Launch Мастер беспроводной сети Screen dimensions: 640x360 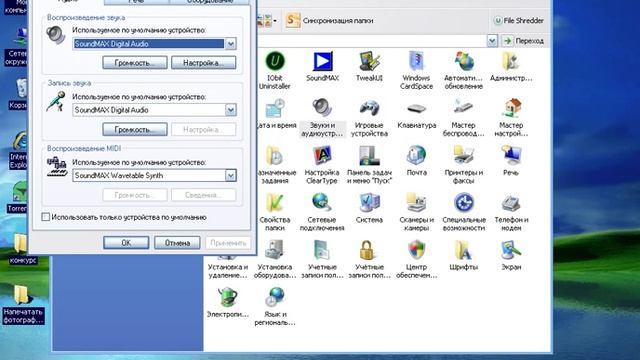pyautogui.click(x=464, y=118)
